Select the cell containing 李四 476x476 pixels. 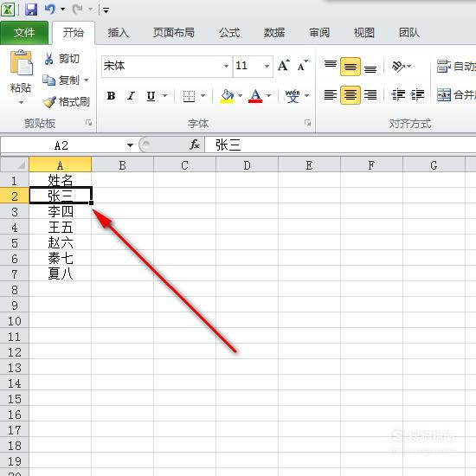click(61, 211)
